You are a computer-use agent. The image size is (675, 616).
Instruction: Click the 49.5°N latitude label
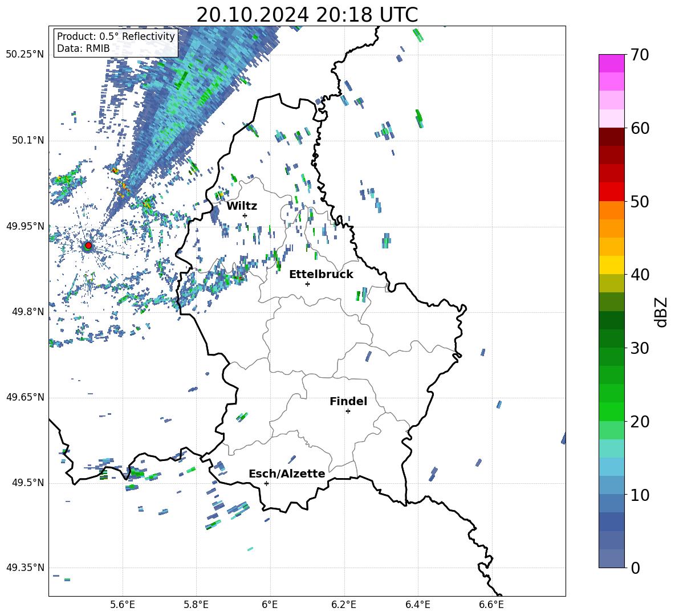click(28, 483)
